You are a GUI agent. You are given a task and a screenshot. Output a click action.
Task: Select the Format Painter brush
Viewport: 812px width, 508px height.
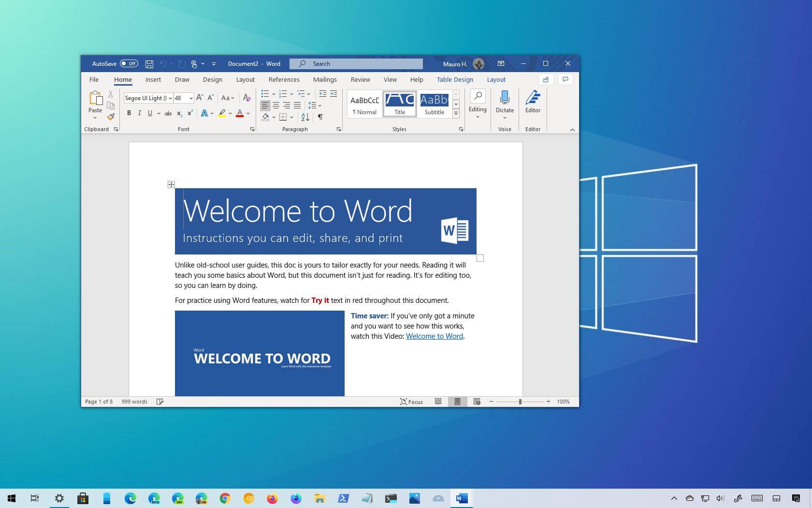click(x=111, y=117)
